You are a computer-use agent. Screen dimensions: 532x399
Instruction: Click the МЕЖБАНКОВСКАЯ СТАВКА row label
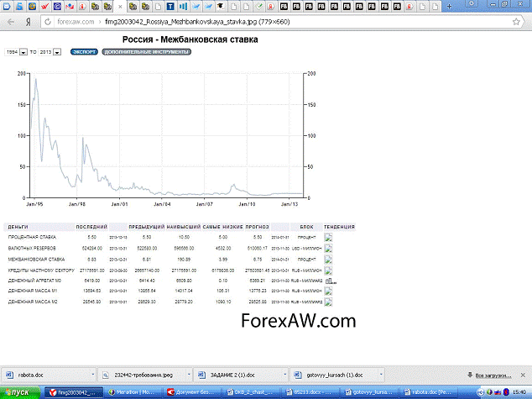point(36,260)
